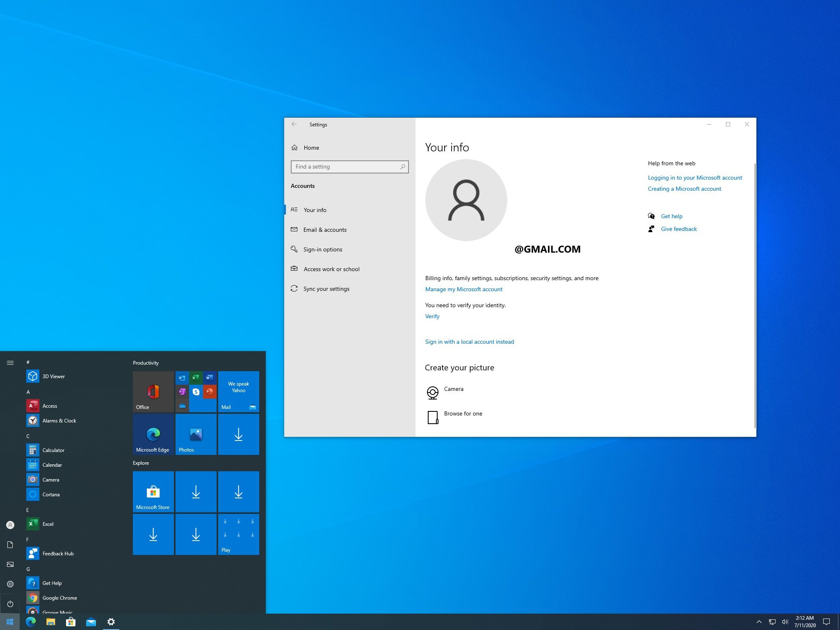Screen dimensions: 840x630
Task: Navigate to Email & accounts settings
Action: click(x=324, y=229)
